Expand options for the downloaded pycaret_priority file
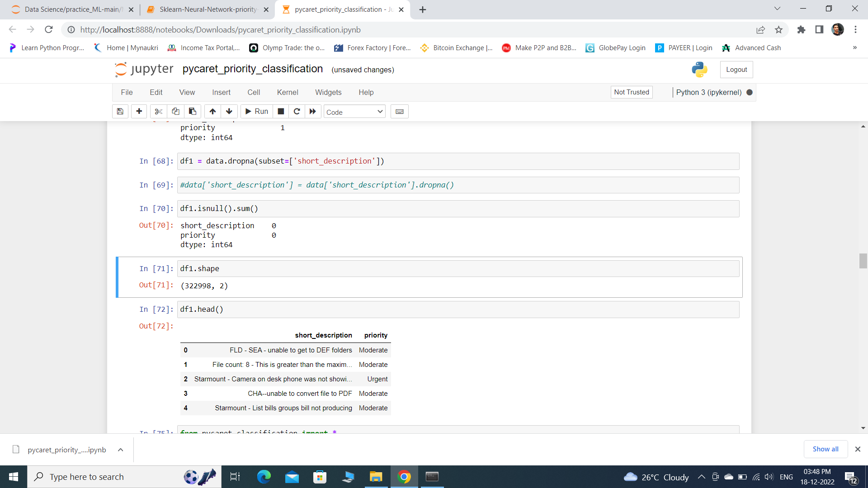Image resolution: width=868 pixels, height=488 pixels. tap(121, 450)
